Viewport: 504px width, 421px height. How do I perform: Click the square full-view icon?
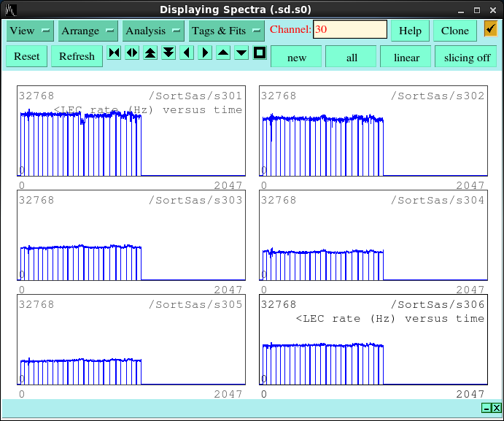click(x=260, y=53)
